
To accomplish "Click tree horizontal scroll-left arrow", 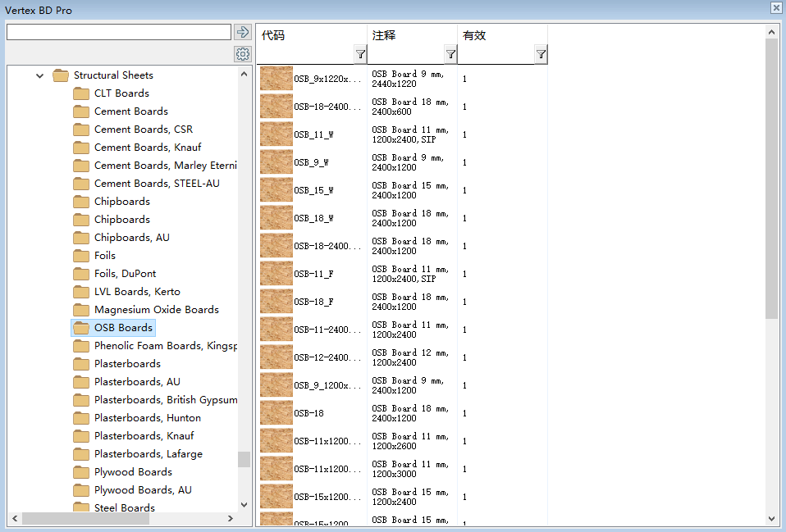I will click(15, 518).
